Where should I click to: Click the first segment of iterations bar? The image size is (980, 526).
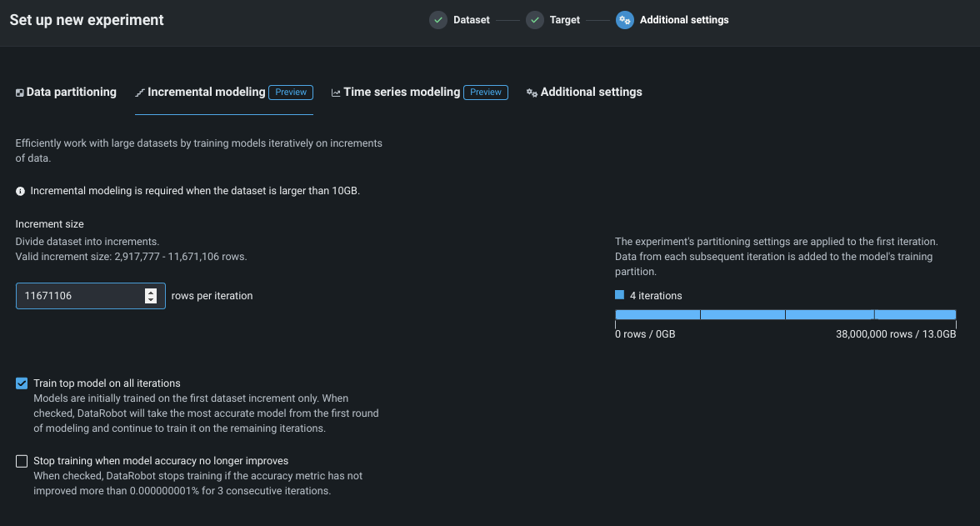tap(657, 314)
